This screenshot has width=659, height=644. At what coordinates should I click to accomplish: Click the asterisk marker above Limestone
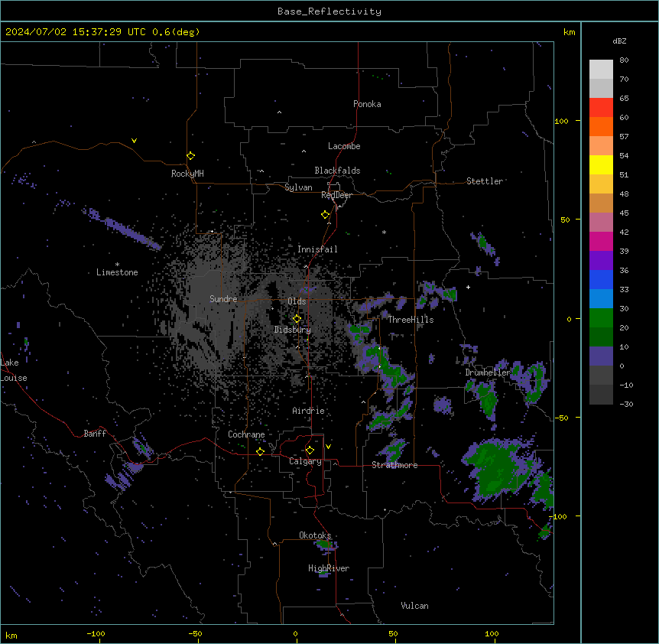tap(117, 265)
